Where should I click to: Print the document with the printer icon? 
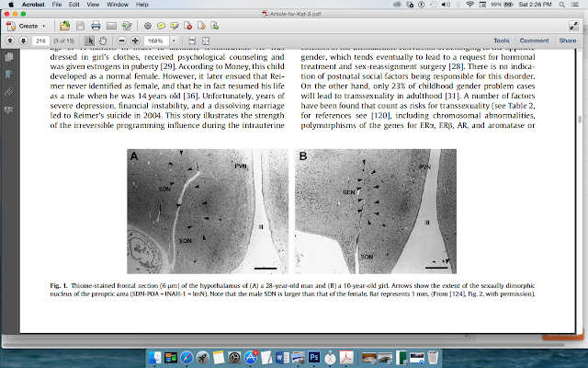96,26
